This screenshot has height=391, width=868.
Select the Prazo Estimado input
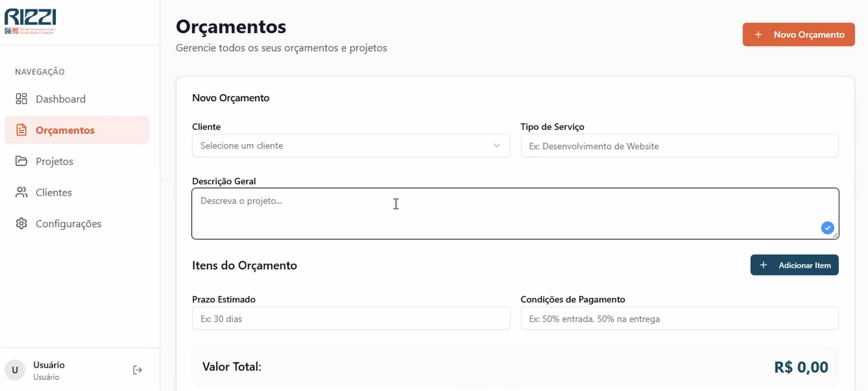tap(351, 318)
